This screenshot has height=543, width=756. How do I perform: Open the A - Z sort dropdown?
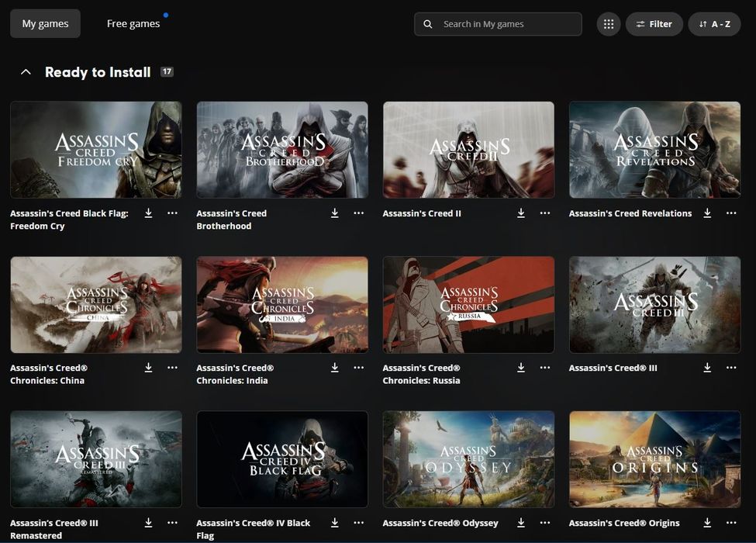[714, 24]
